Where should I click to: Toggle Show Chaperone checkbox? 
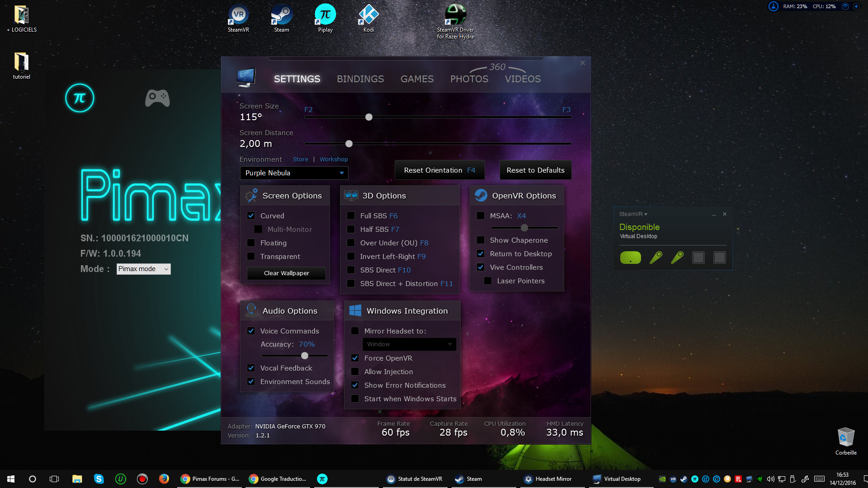tap(481, 240)
